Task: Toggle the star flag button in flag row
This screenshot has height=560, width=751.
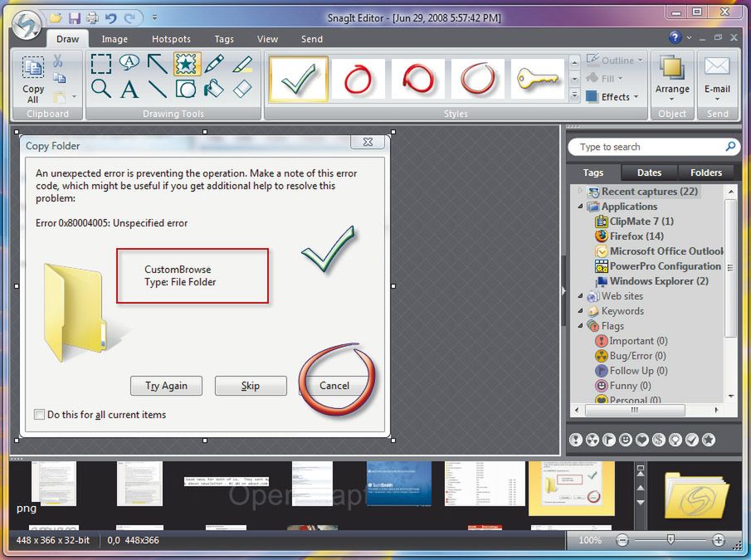Action: (x=709, y=440)
